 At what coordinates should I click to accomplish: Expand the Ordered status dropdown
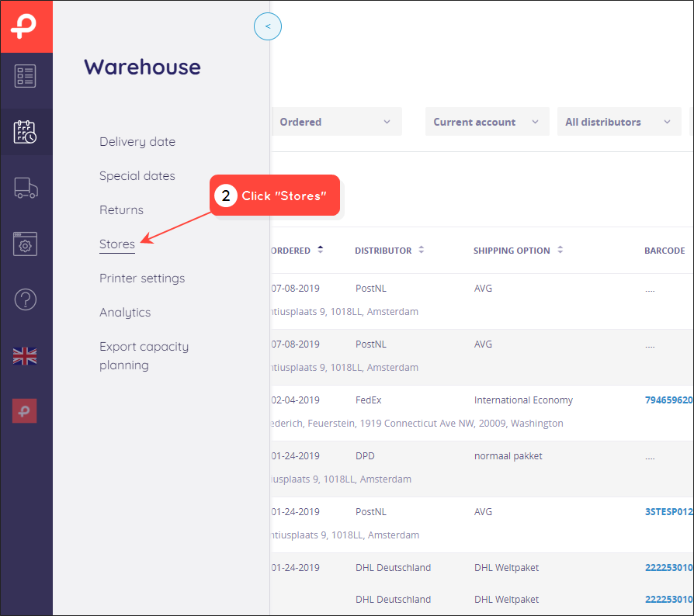(x=337, y=122)
